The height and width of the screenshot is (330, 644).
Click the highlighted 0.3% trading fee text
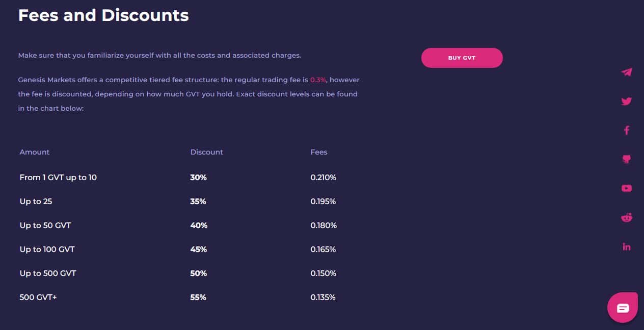318,80
